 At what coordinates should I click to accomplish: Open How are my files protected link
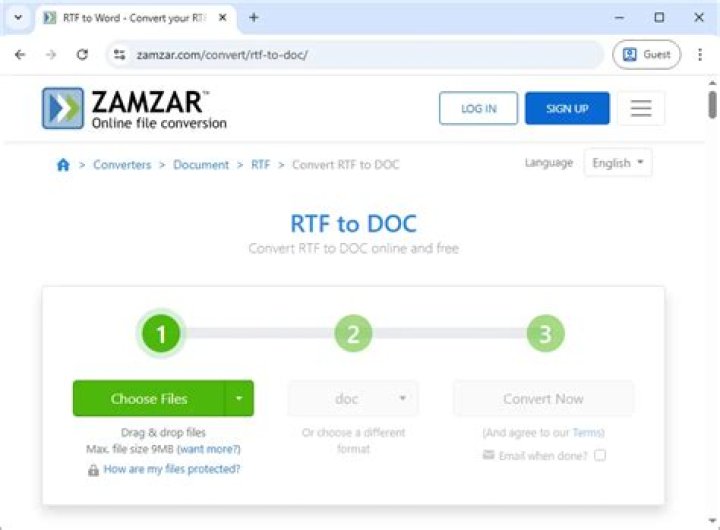click(172, 469)
